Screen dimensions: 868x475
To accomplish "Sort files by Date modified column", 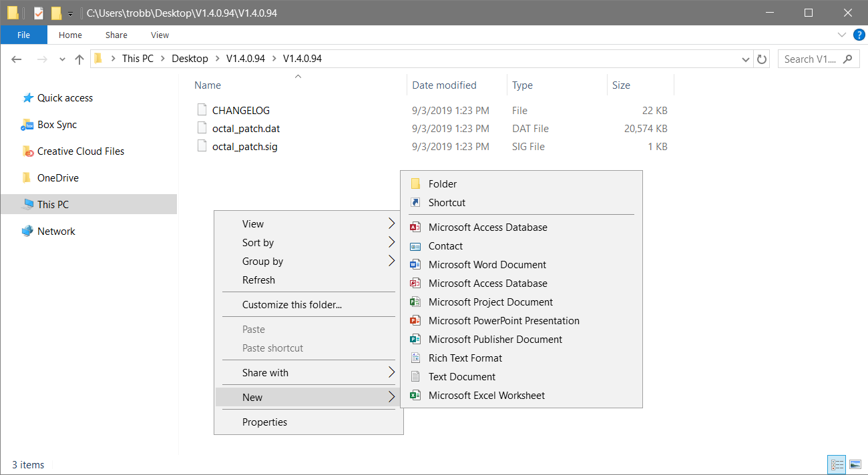I will [x=444, y=85].
